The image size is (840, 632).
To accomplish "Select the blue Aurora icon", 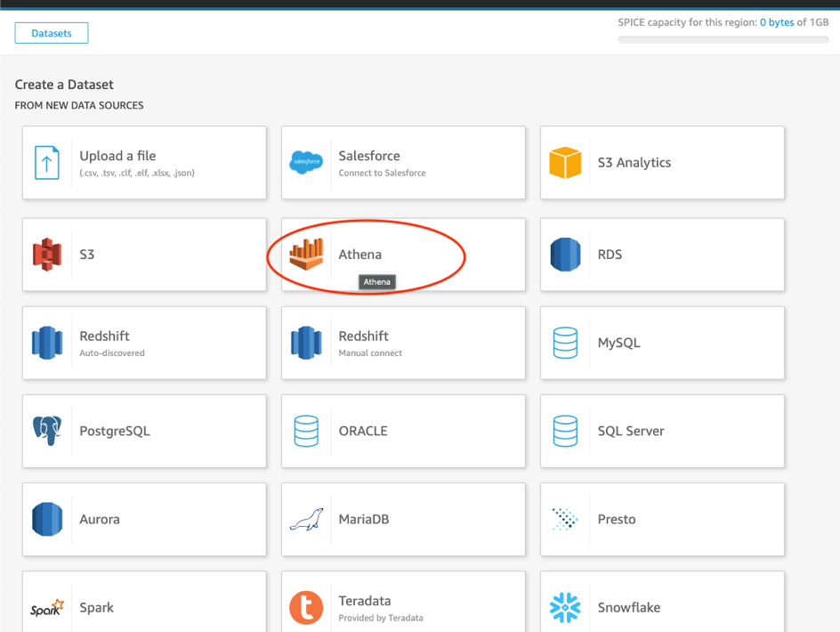I will pos(47,519).
